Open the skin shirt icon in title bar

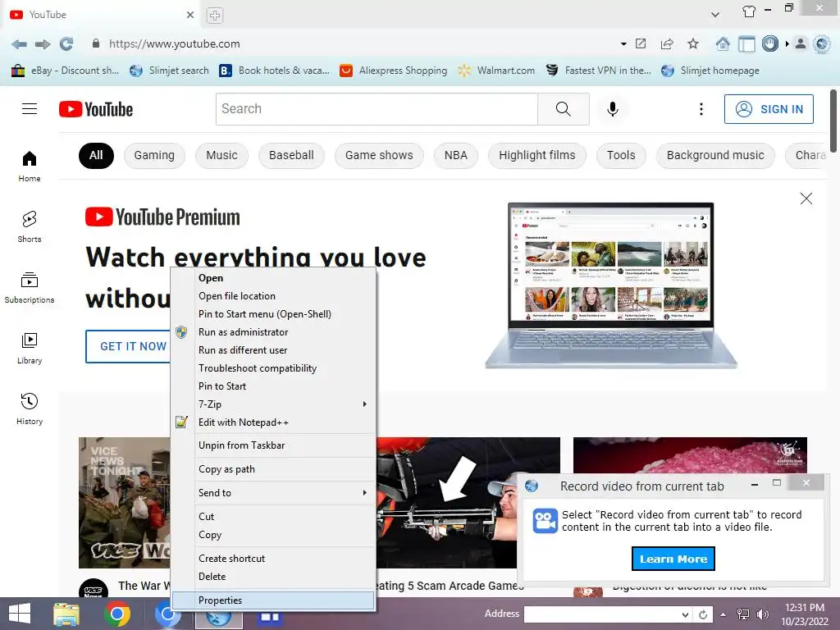[749, 11]
